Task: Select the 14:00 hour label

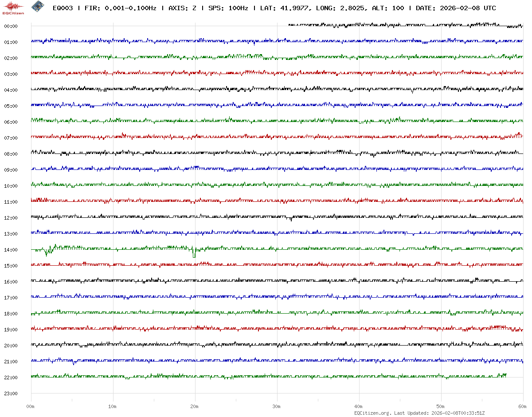Action: pos(11,250)
